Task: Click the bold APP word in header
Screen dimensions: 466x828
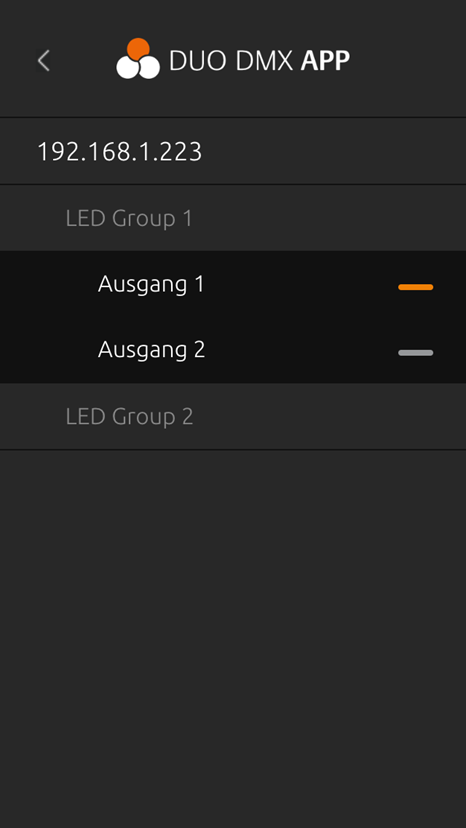Action: 325,61
